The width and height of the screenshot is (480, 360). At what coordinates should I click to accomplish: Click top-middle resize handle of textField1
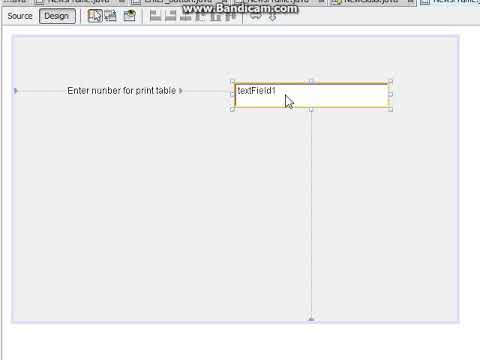[311, 81]
